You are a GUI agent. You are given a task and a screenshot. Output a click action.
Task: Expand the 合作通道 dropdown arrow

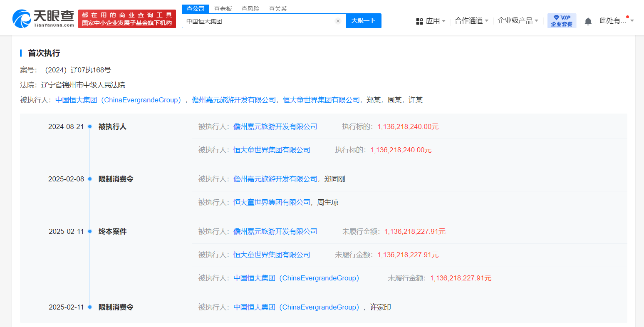(487, 21)
